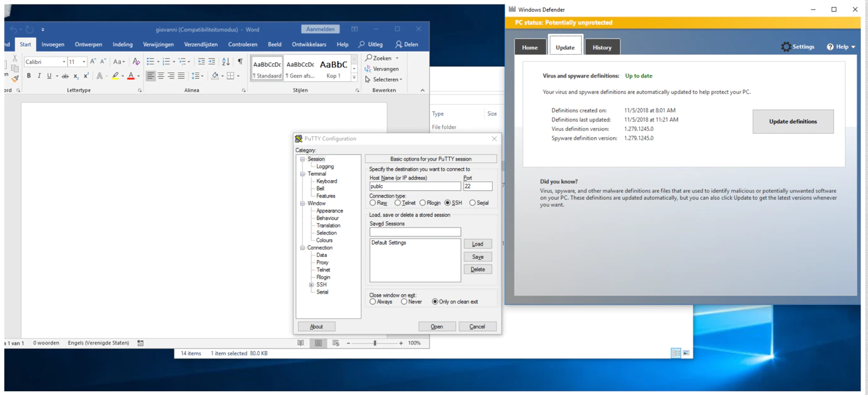Open the Ontwikkelaars ribbon tab
Viewport: 868px width, 395px height.
[309, 45]
